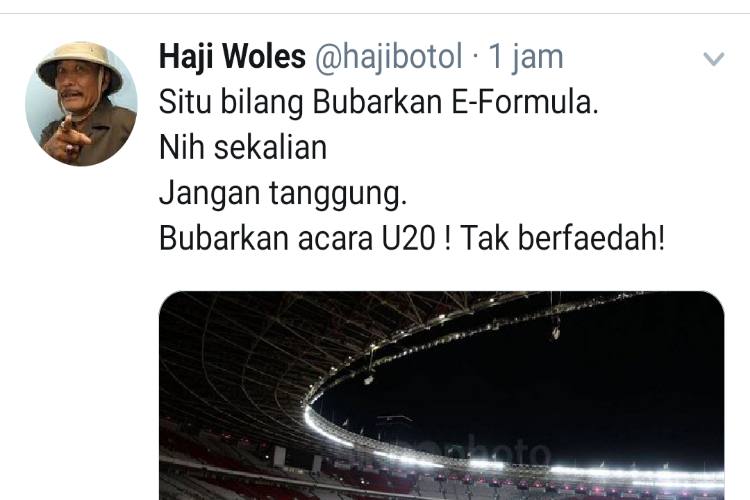The image size is (750, 500).
Task: Click the Haji Woles display name
Action: pos(232,57)
